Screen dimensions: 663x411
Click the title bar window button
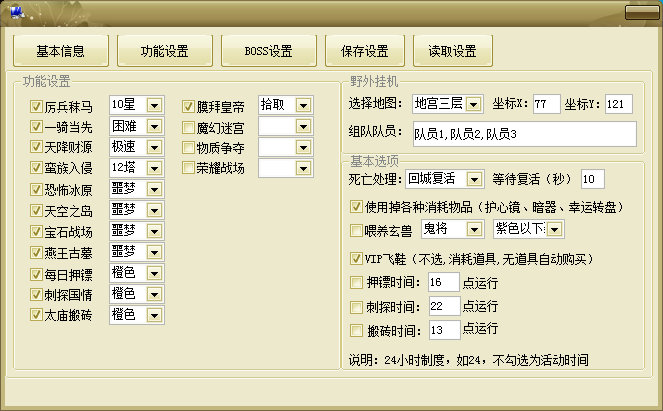pos(642,12)
